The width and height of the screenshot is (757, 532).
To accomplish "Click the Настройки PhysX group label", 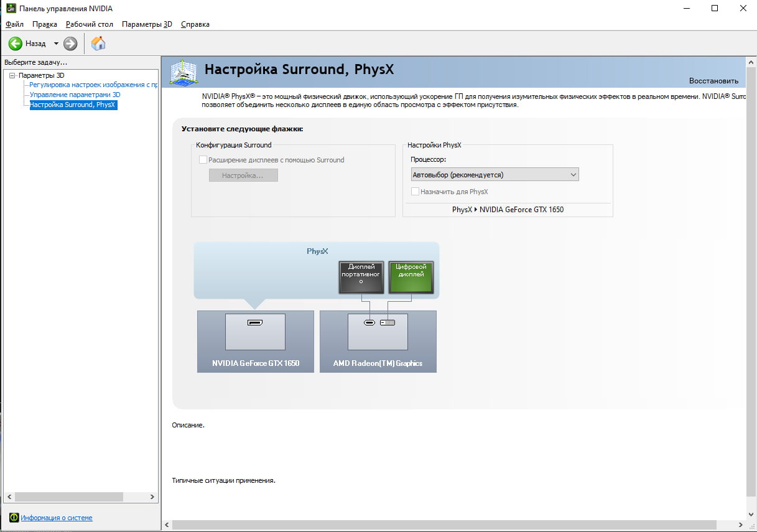I will (434, 145).
